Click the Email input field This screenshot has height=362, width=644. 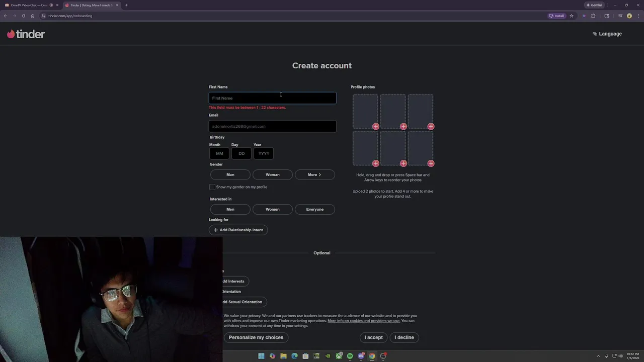click(273, 126)
